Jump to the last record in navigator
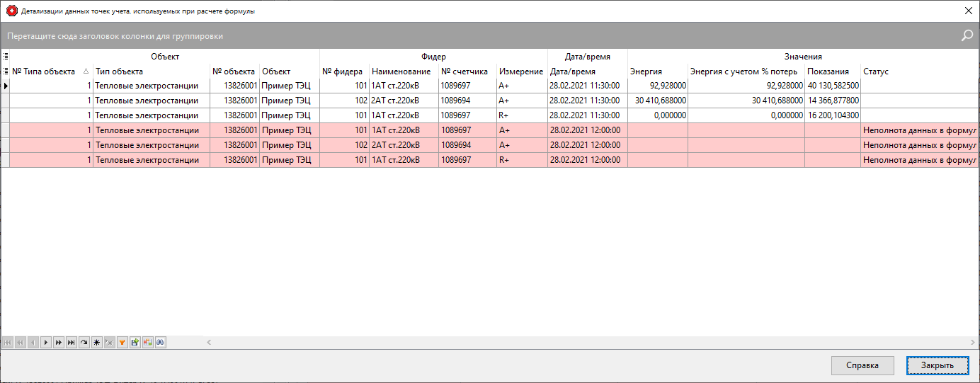980x383 pixels. 72,343
